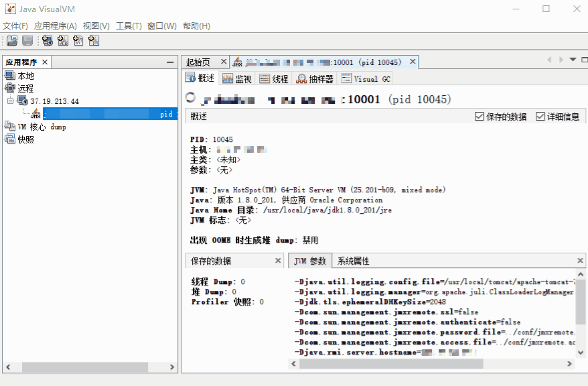
Task: Click the Add JMX Connection toolbar icon
Action: point(63,40)
